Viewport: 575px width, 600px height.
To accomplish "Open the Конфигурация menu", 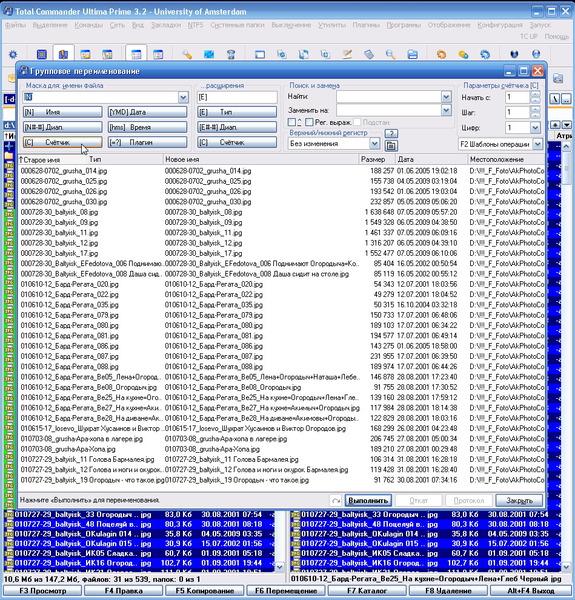I will [500, 25].
